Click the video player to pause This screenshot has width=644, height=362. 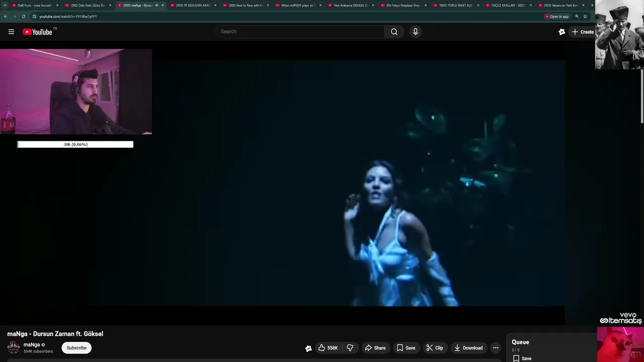click(322, 184)
